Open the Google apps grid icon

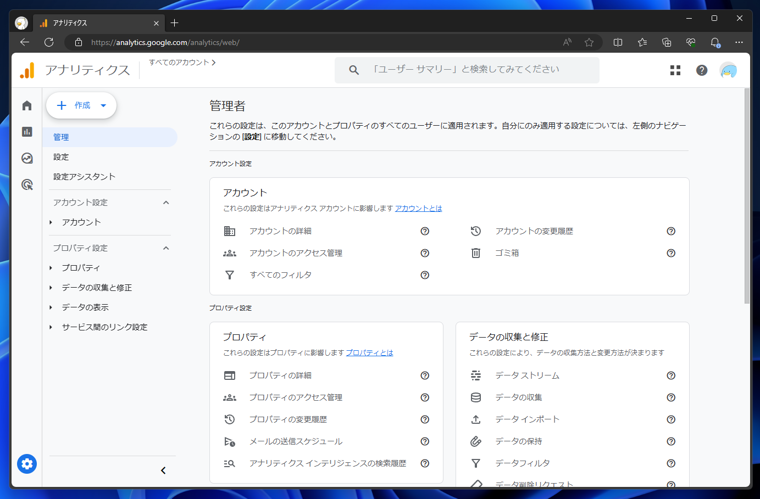[x=675, y=70]
